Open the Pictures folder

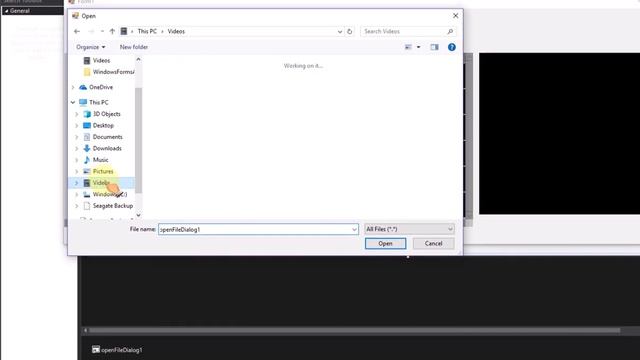click(x=103, y=171)
